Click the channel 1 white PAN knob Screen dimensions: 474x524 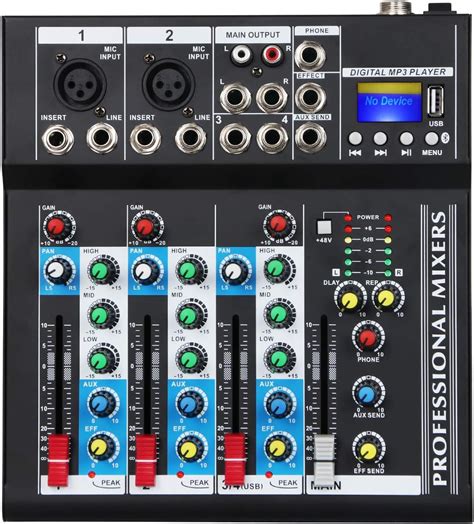(57, 271)
